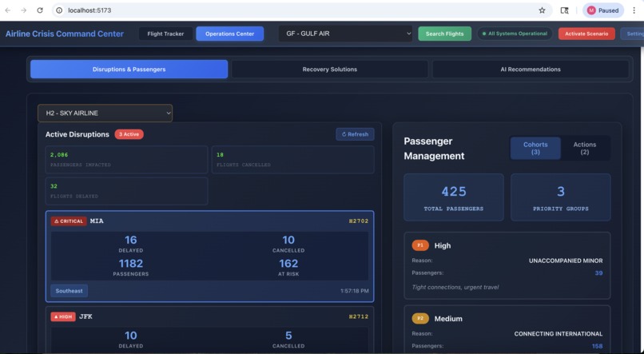Click the Medium cohort title
Screen dimensions: 644x354
pyautogui.click(x=448, y=319)
